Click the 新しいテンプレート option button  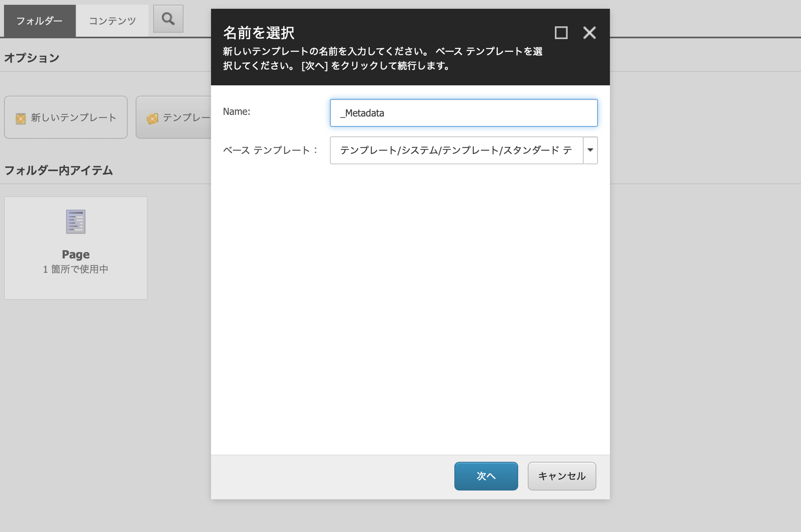click(x=66, y=117)
